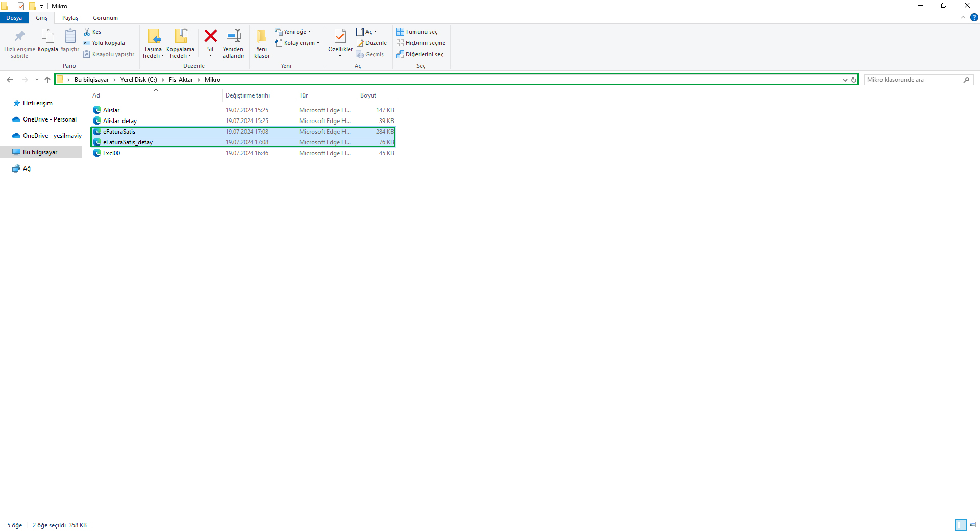Viewport: 980px width, 531px height.
Task: Open the Dosya menu
Action: pos(14,18)
